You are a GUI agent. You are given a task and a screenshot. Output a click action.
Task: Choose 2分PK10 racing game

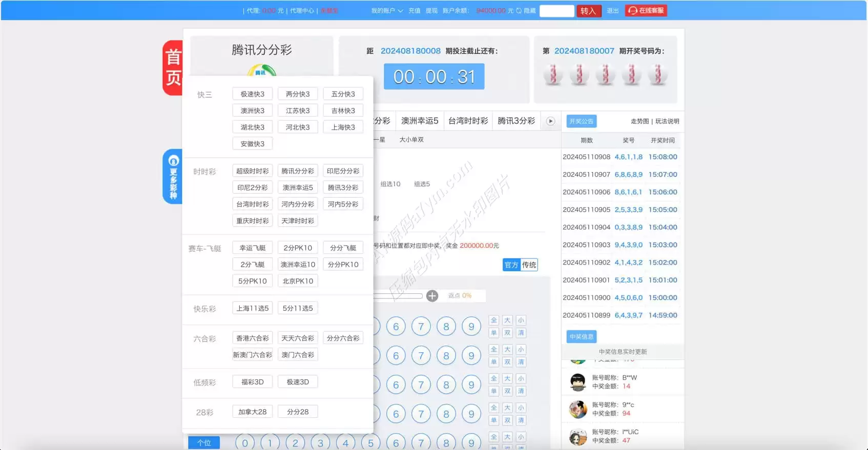click(x=298, y=248)
